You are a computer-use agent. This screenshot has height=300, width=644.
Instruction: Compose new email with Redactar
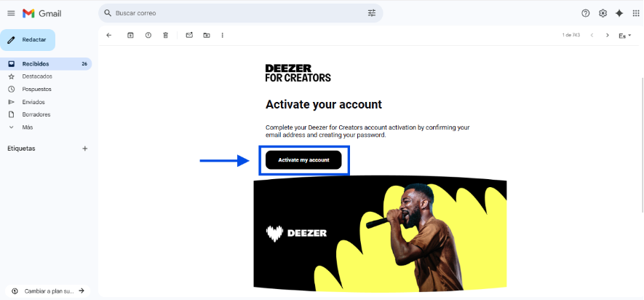click(28, 40)
